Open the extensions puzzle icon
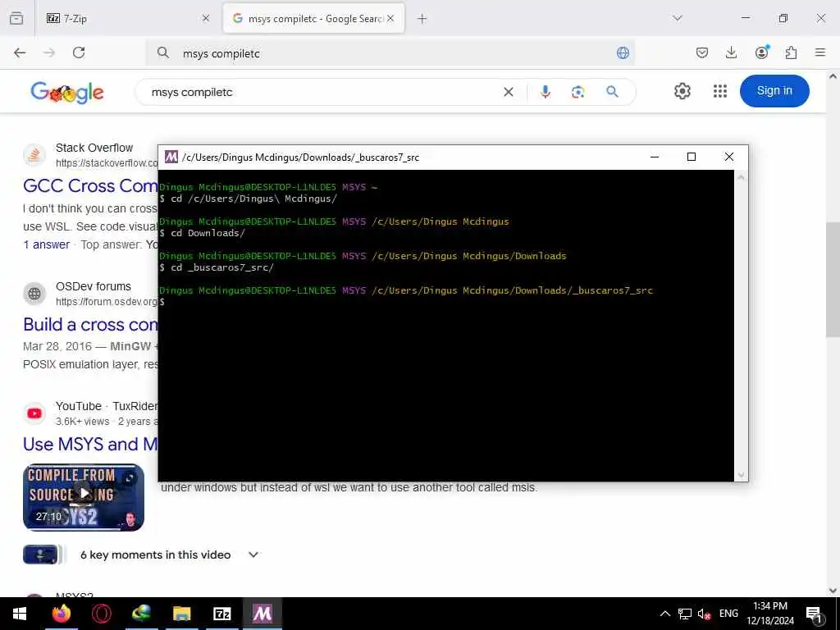The image size is (840, 630). click(x=791, y=52)
